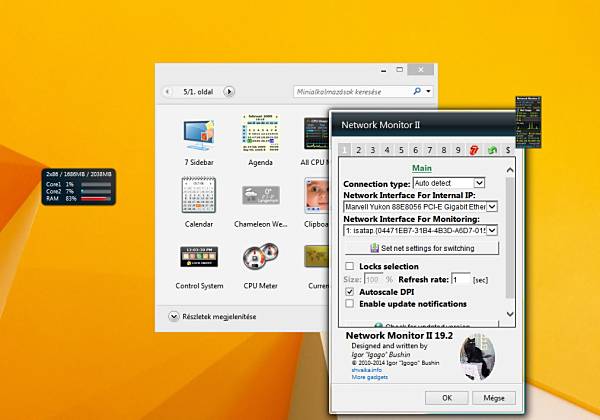Open the green arrow icon tab
The height and width of the screenshot is (420, 600).
492,150
